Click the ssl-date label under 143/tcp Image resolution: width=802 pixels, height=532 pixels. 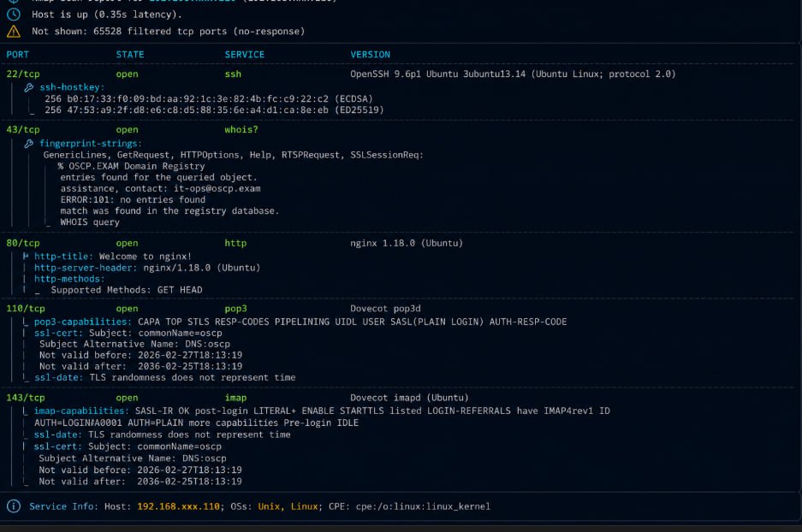(58, 434)
